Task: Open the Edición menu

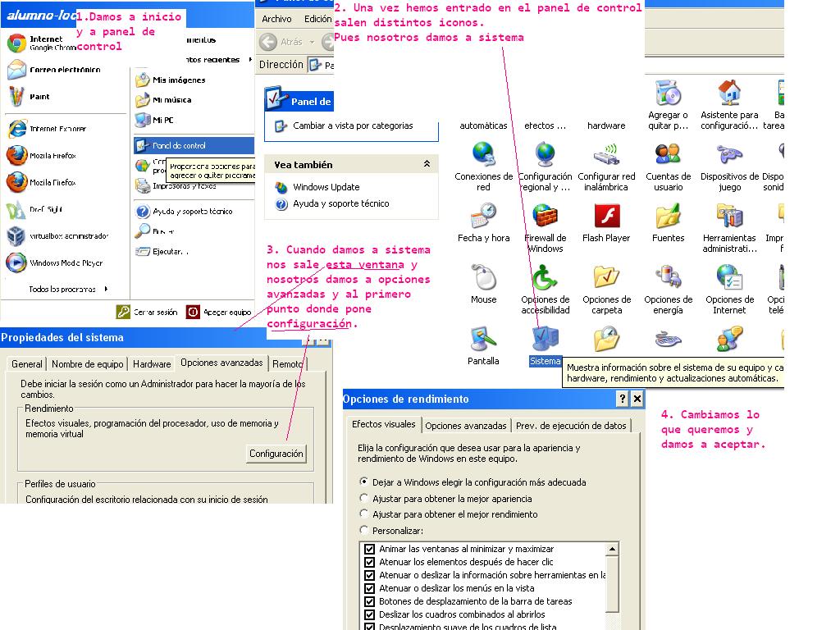Action: tap(317, 19)
